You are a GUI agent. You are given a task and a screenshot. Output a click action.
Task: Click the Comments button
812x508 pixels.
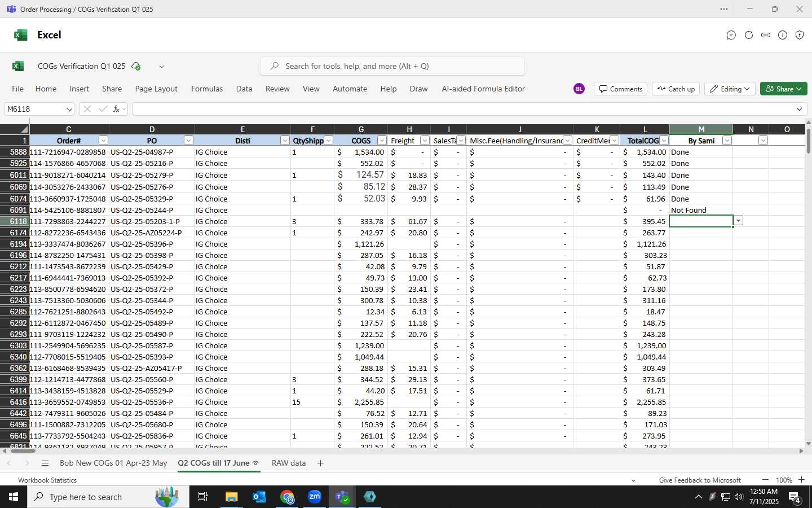tap(620, 89)
